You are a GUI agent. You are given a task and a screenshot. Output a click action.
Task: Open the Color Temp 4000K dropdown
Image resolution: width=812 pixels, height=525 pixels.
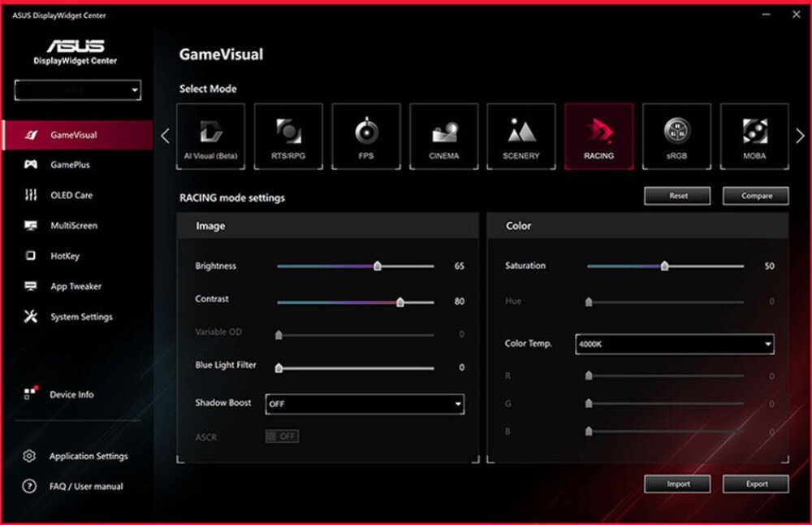click(676, 344)
